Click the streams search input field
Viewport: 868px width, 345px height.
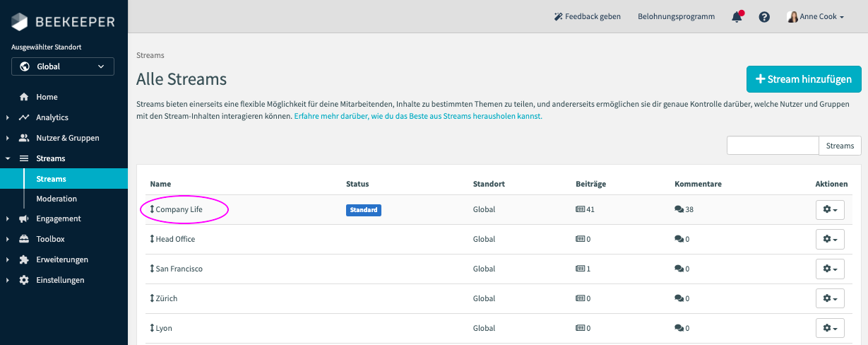pyautogui.click(x=773, y=146)
